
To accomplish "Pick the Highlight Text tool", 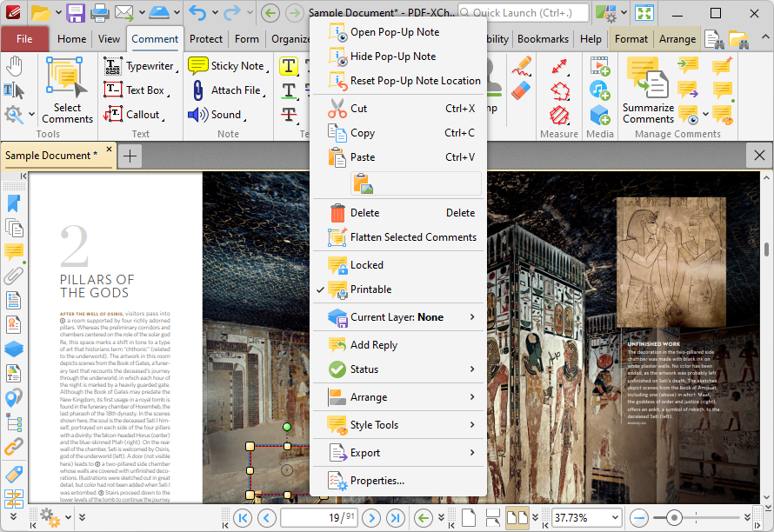I will [289, 66].
